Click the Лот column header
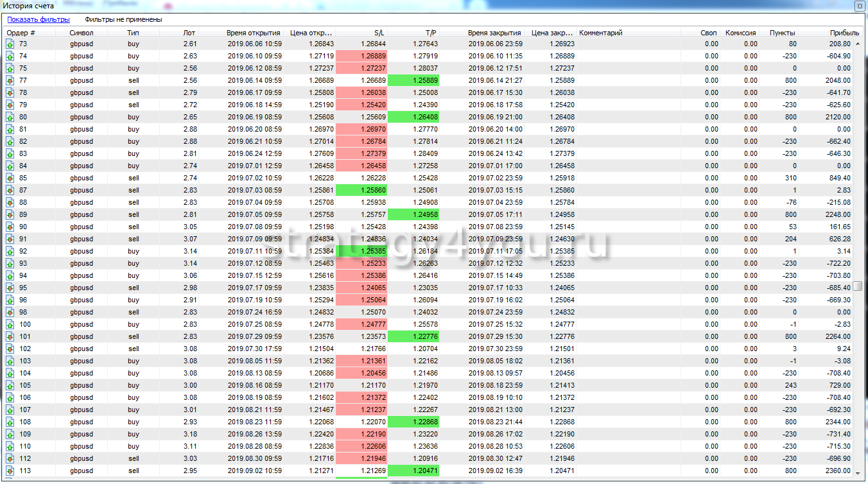The width and height of the screenshot is (868, 484). click(x=189, y=33)
